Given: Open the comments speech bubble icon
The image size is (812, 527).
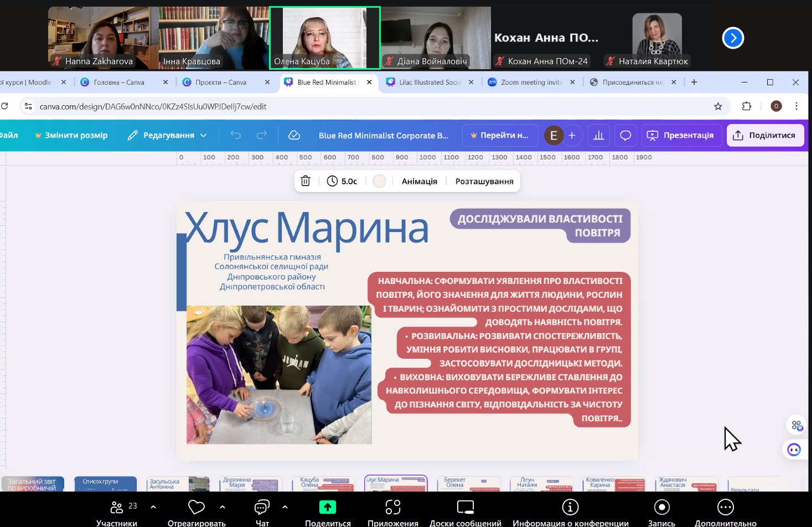Looking at the screenshot, I should pyautogui.click(x=625, y=135).
